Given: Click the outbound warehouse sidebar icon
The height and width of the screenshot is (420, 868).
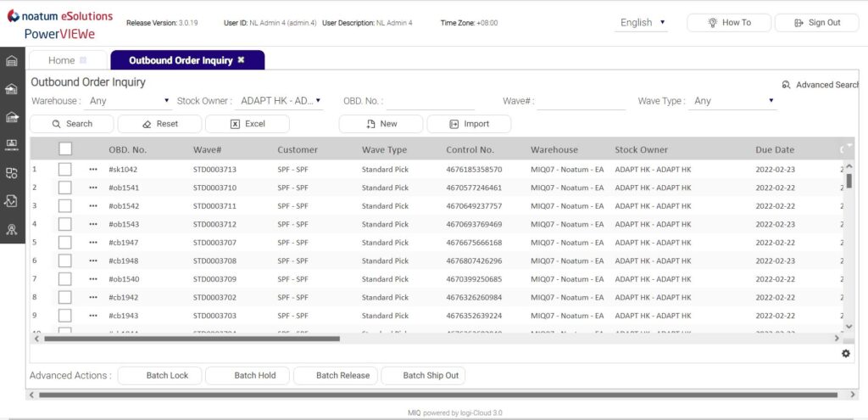Looking at the screenshot, I should coord(12,117).
